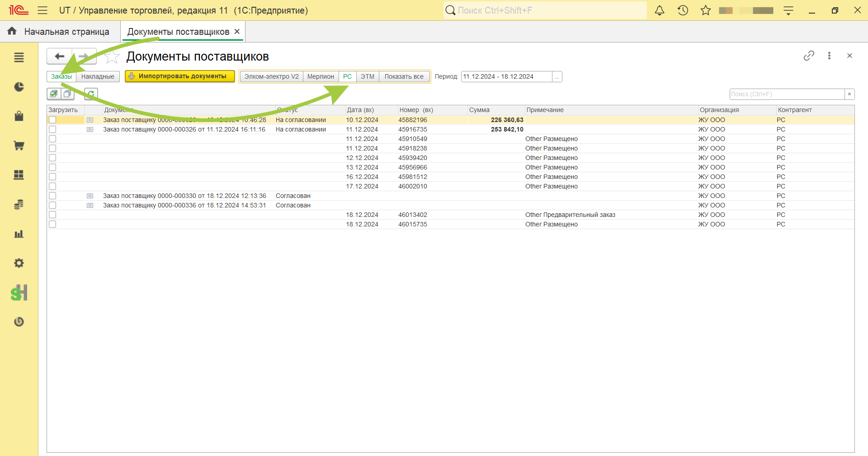Click Импортировать документы button

[x=180, y=76]
